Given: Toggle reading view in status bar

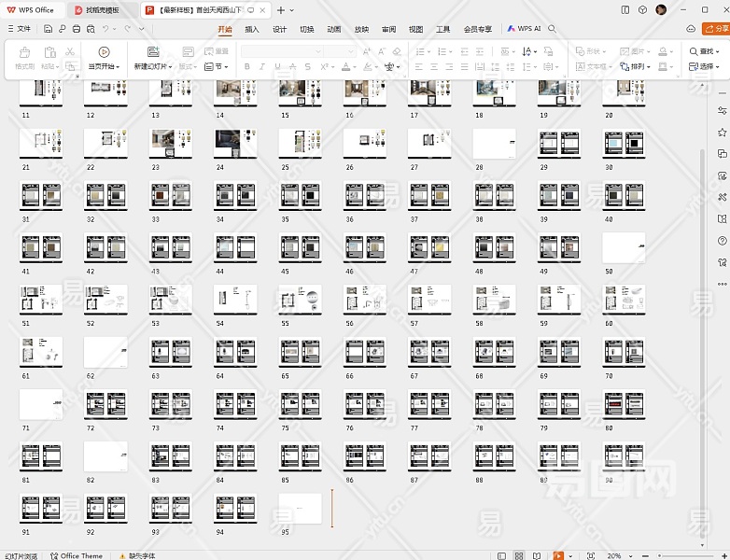Looking at the screenshot, I should click(538, 555).
